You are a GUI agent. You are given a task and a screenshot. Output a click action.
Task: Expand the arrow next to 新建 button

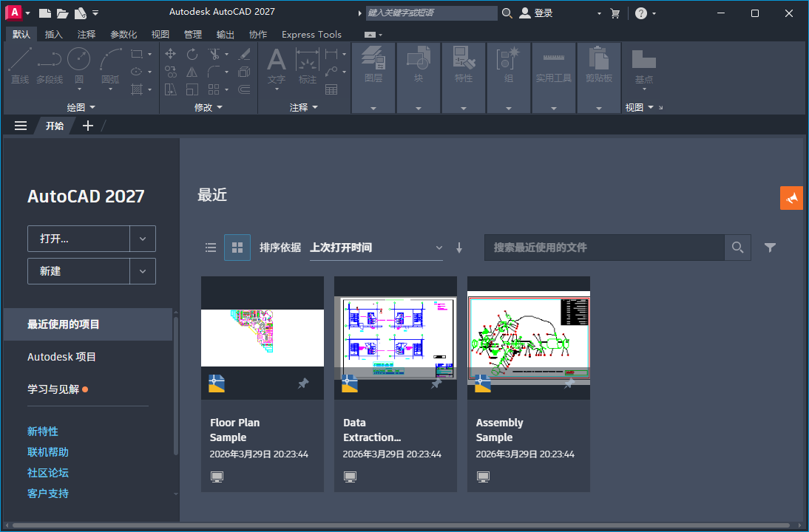tap(143, 271)
